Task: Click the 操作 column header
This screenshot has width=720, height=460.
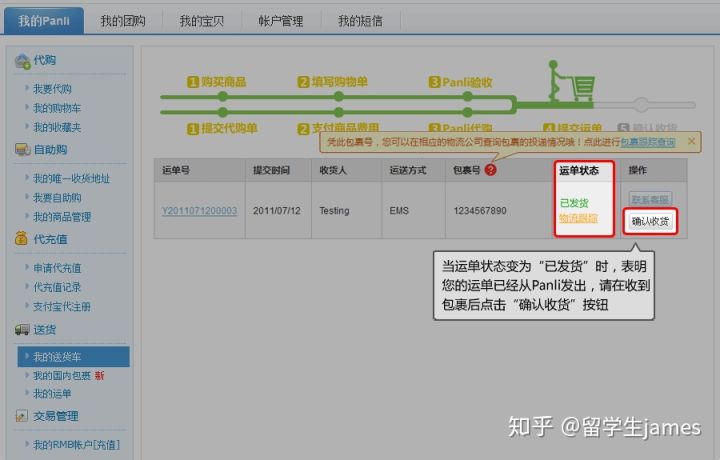Action: [x=637, y=170]
